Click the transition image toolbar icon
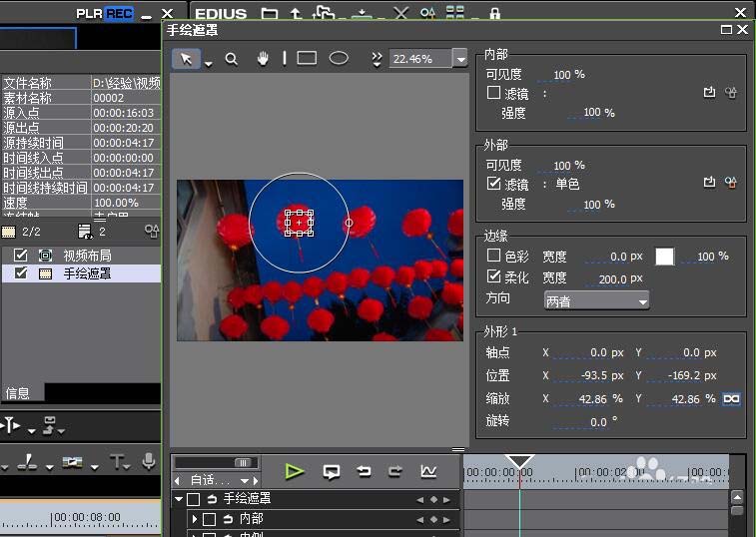The height and width of the screenshot is (537, 756). [72, 463]
